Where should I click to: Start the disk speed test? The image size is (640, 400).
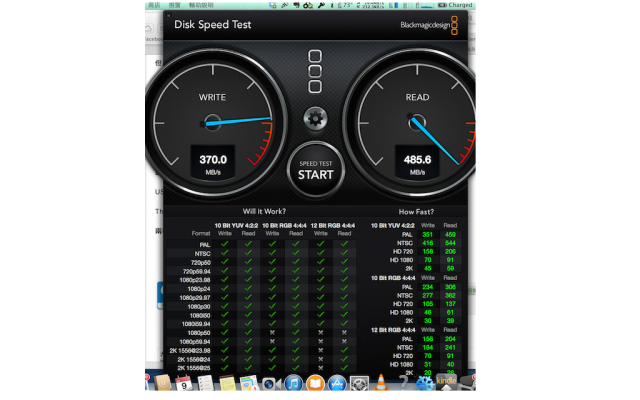point(316,170)
